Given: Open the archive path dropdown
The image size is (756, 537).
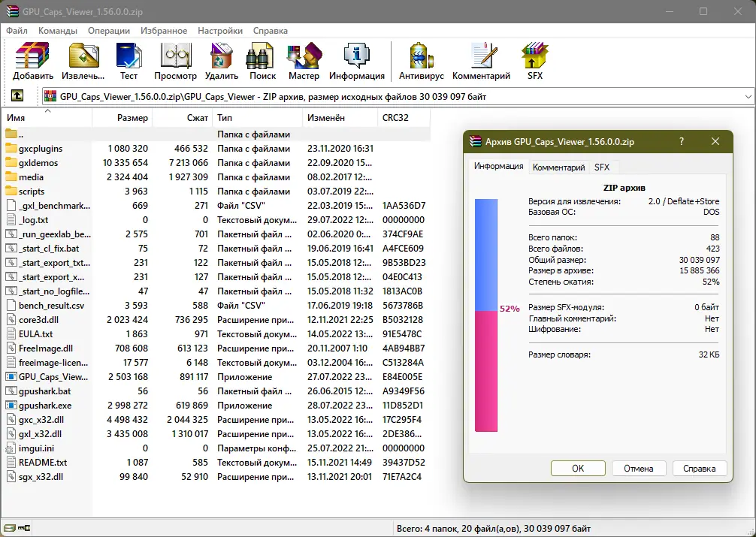Looking at the screenshot, I should 746,95.
